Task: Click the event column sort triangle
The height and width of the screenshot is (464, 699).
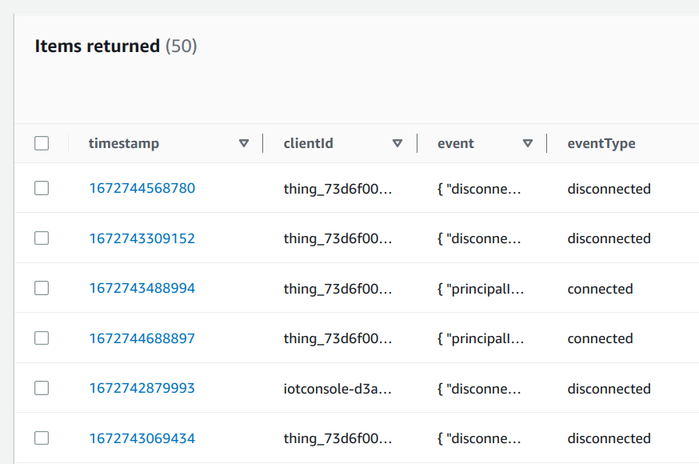Action: 528,144
